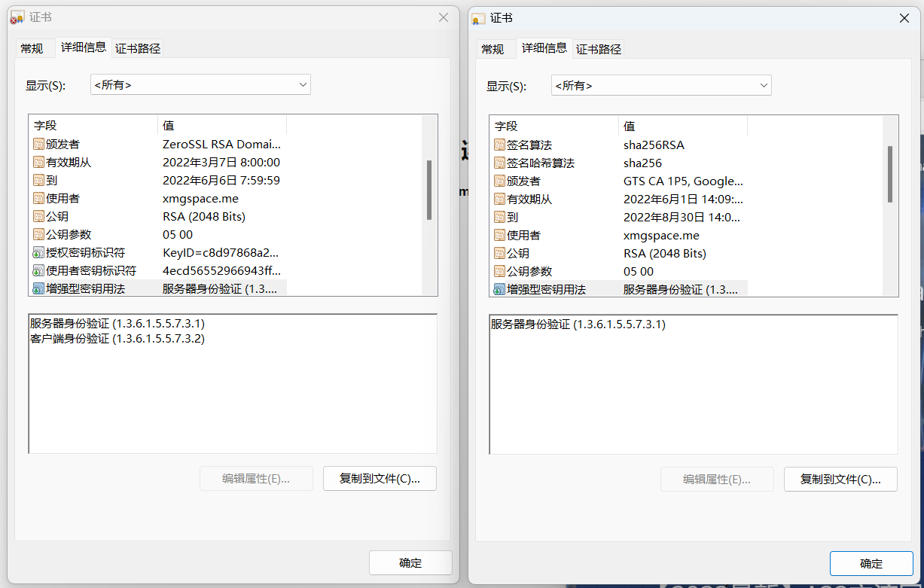Screen dimensions: 924x588
Task: Click 使用者 field icon in left certificate window
Action: tap(38, 198)
